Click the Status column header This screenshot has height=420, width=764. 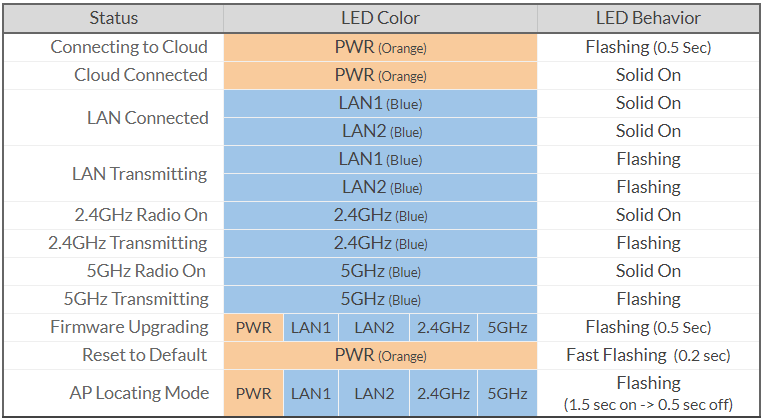click(113, 18)
